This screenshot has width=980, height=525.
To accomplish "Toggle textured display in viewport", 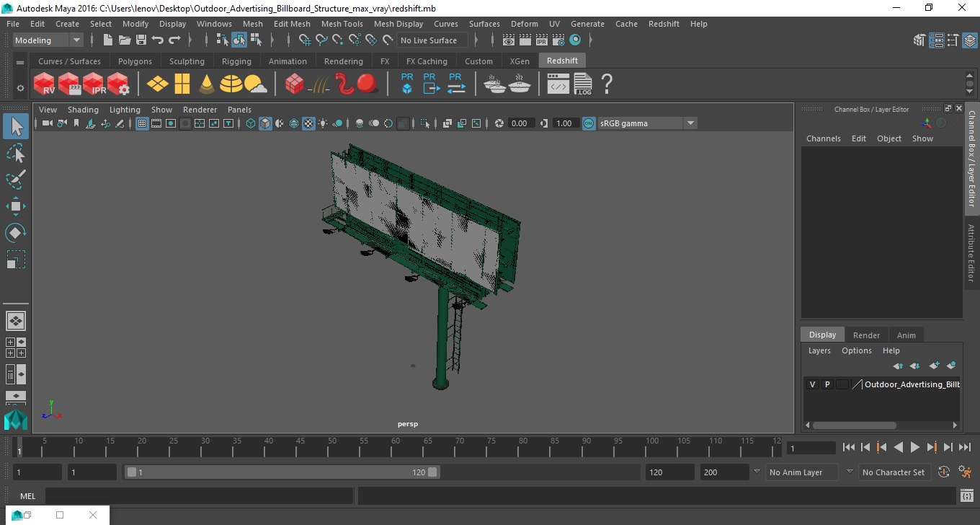I will pos(308,123).
